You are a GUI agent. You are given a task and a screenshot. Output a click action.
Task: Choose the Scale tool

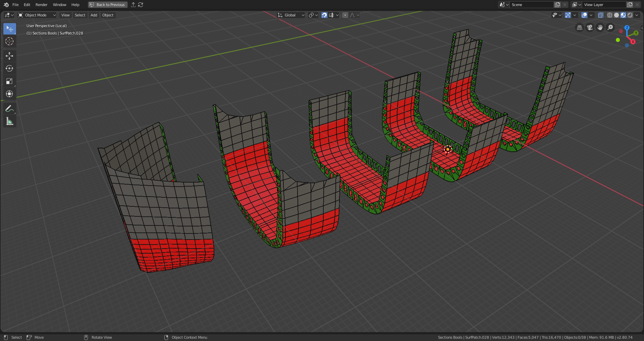(9, 81)
